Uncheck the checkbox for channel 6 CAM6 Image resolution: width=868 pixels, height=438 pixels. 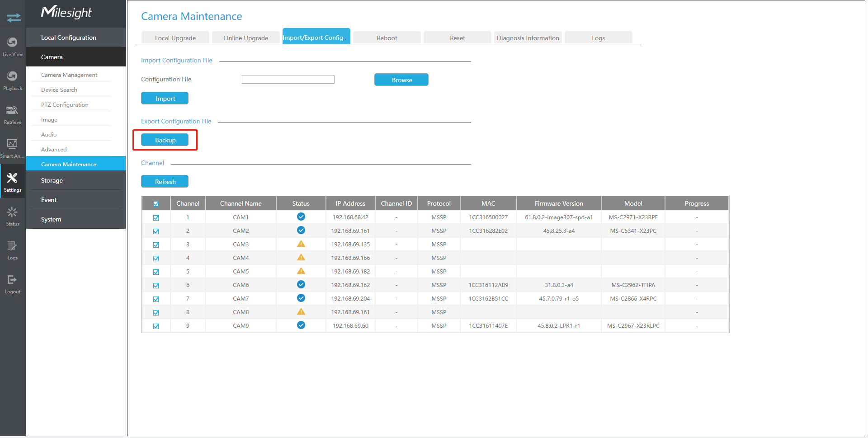click(x=156, y=286)
